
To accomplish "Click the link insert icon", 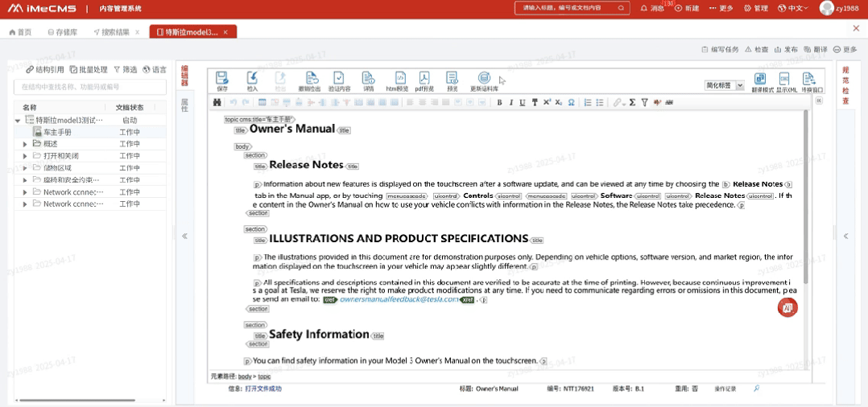I will (x=618, y=102).
